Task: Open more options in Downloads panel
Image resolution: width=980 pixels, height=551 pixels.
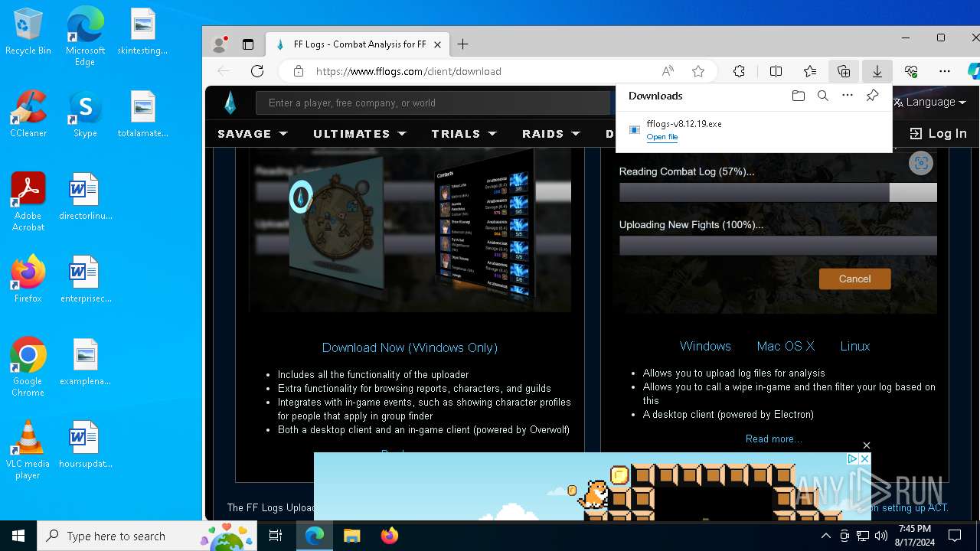Action: tap(848, 96)
